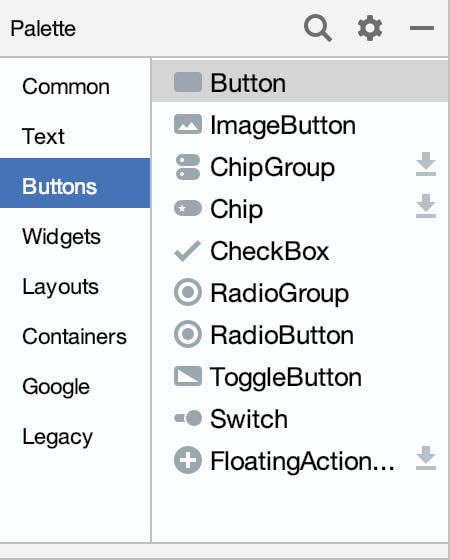450x560 pixels.
Task: Open the palette search magnifier
Action: pos(318,28)
